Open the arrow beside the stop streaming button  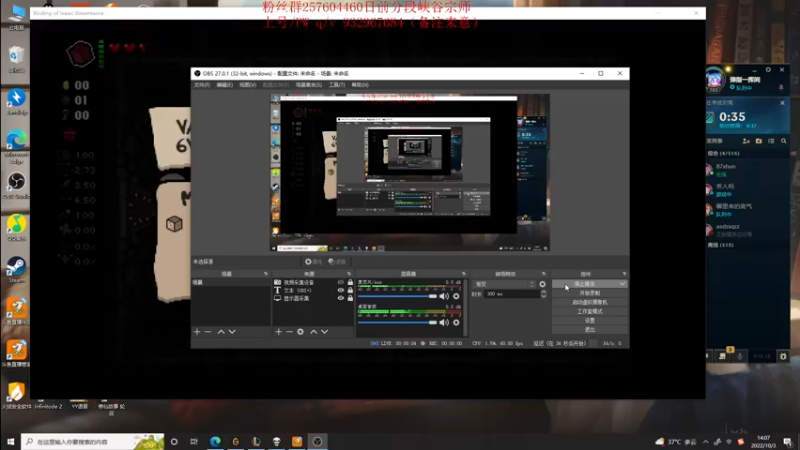click(x=622, y=284)
